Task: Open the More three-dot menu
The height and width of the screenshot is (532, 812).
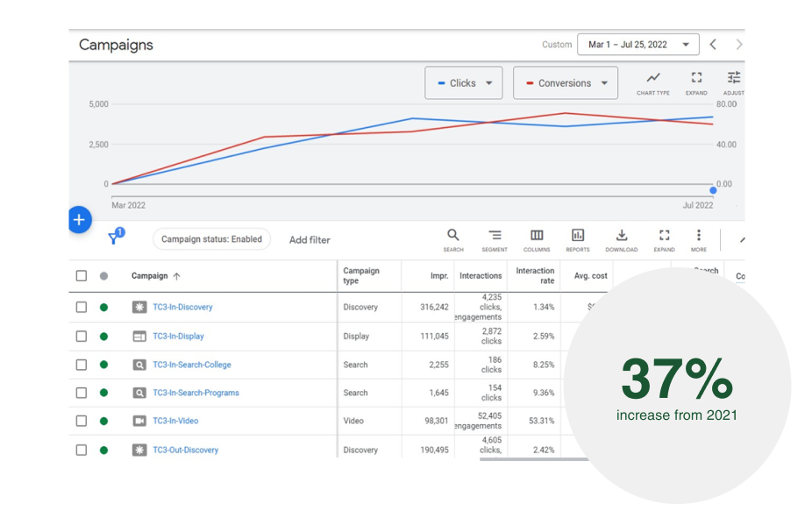Action: 699,240
